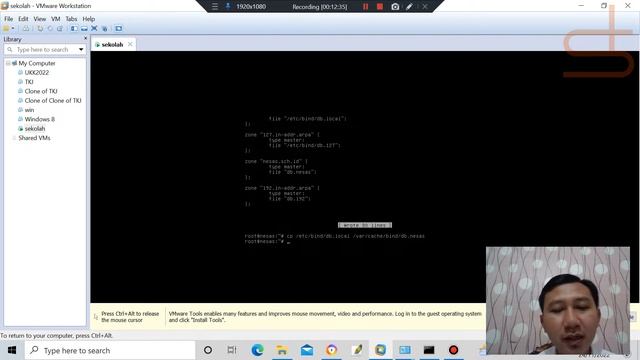
Task: Select the UKK2022 virtual machine
Action: click(37, 73)
